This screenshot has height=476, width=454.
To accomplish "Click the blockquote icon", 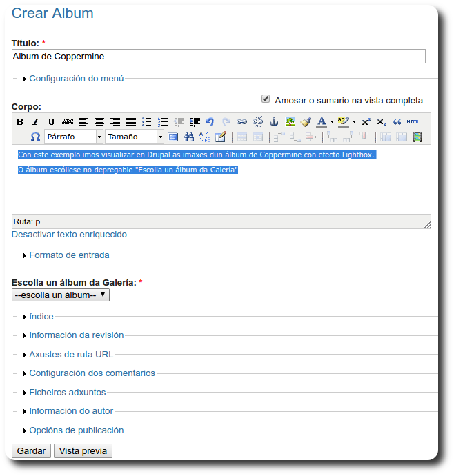I will pos(397,122).
